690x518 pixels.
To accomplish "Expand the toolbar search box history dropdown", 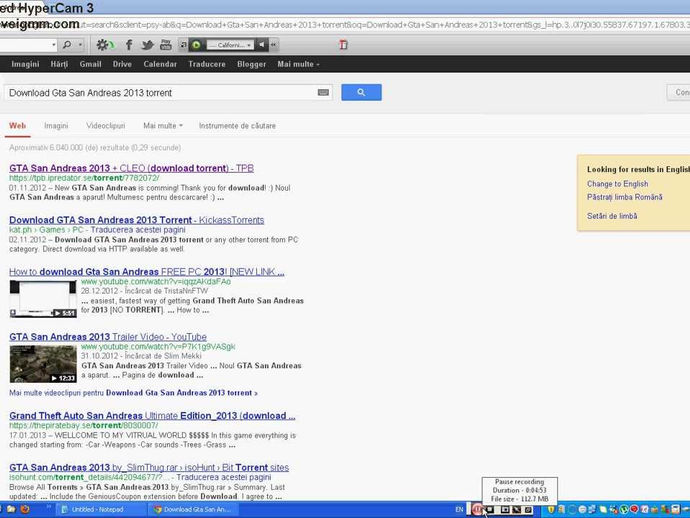I will 54,44.
